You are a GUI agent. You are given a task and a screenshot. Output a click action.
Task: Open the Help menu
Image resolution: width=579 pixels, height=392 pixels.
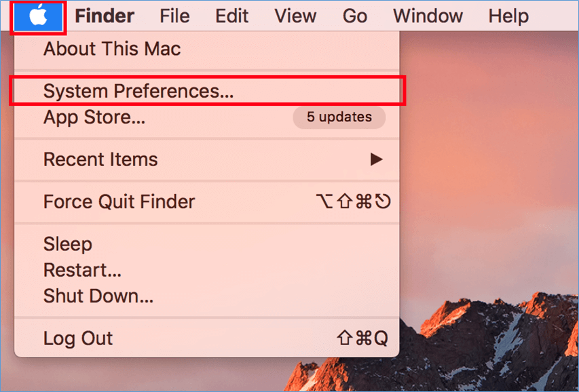(x=508, y=16)
